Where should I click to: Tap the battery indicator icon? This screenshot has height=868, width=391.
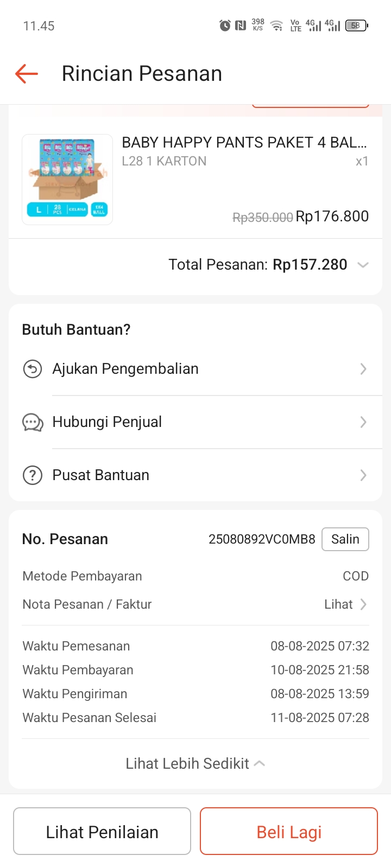[x=356, y=25]
